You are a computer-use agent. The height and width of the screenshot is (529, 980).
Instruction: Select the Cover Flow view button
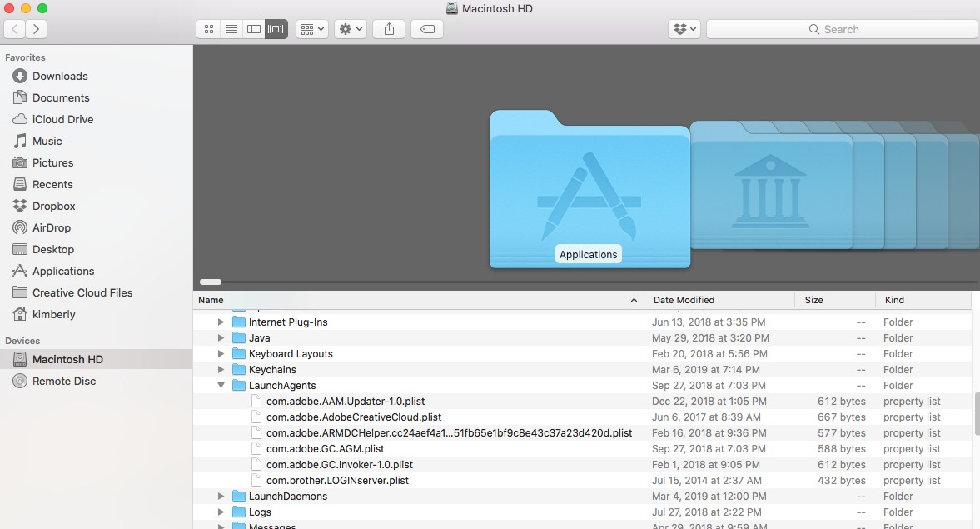point(276,29)
